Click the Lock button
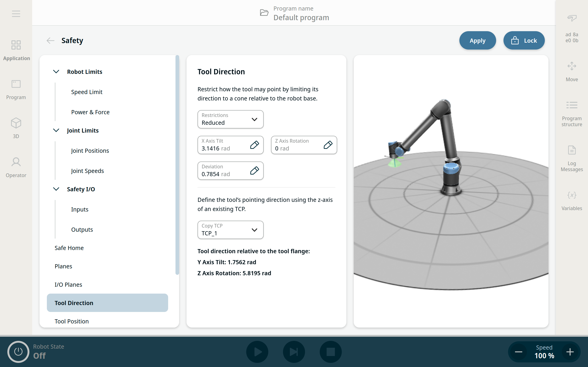 coord(524,41)
